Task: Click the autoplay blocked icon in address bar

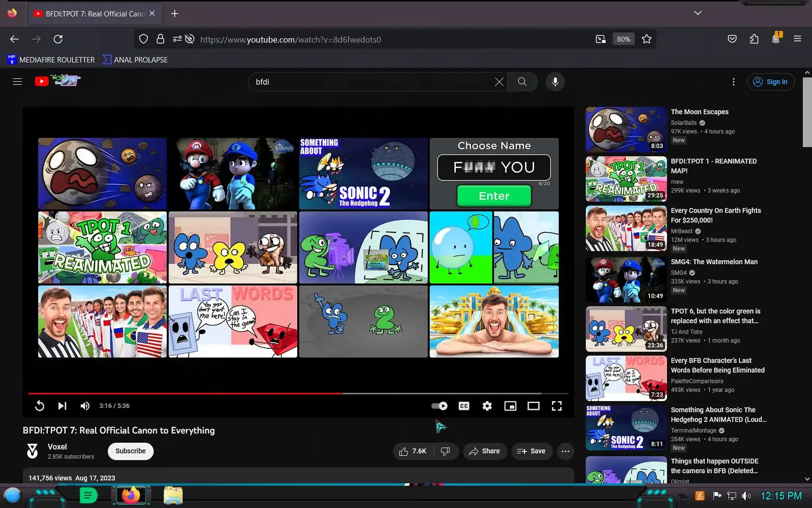Action: pos(190,39)
